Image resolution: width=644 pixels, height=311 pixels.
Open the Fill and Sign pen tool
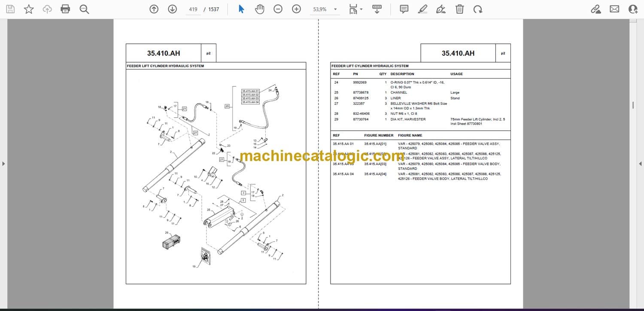[x=441, y=9]
